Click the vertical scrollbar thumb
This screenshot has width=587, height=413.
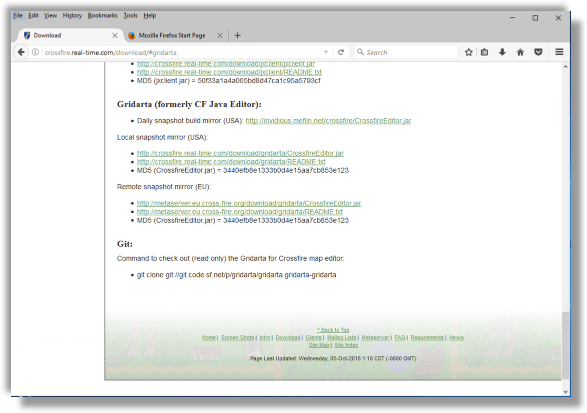tap(565, 345)
